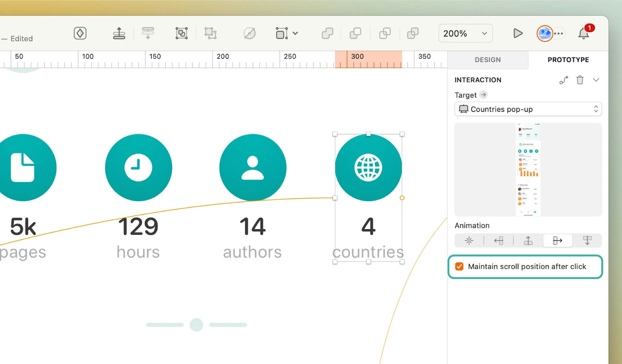Click the 'authors' label text

(x=252, y=252)
